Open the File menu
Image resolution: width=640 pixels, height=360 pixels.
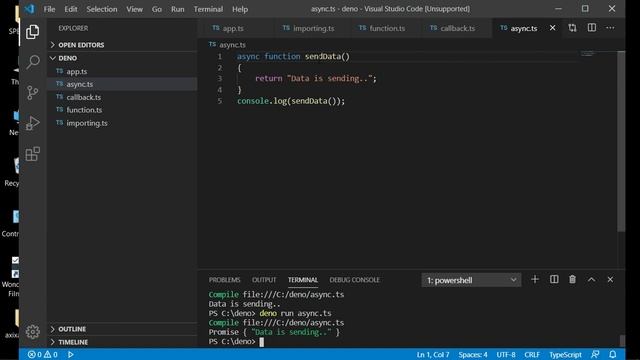tap(49, 9)
